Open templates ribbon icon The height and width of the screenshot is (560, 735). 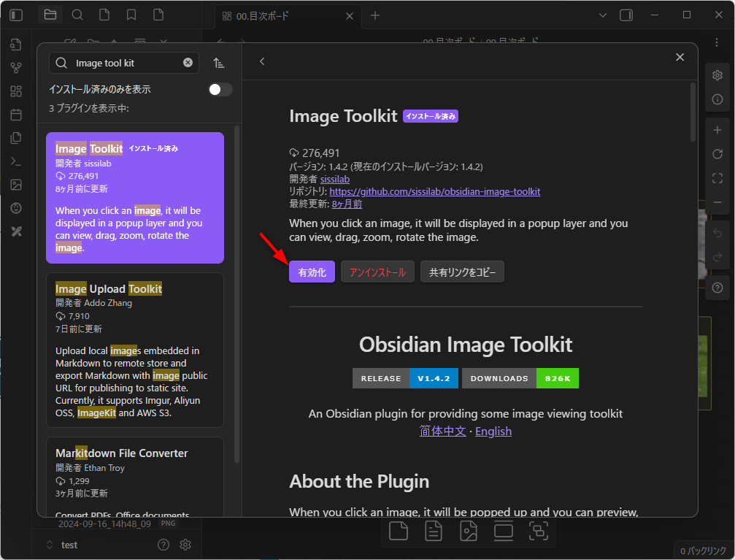pos(16,138)
